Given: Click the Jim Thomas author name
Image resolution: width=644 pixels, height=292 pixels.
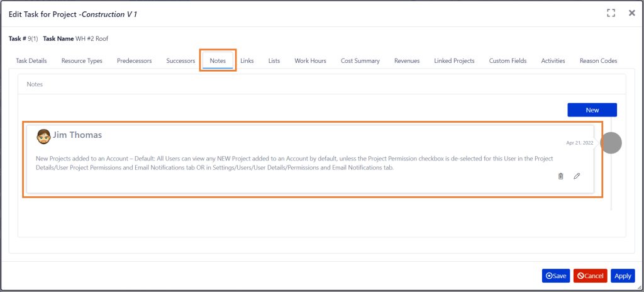Looking at the screenshot, I should pos(77,135).
